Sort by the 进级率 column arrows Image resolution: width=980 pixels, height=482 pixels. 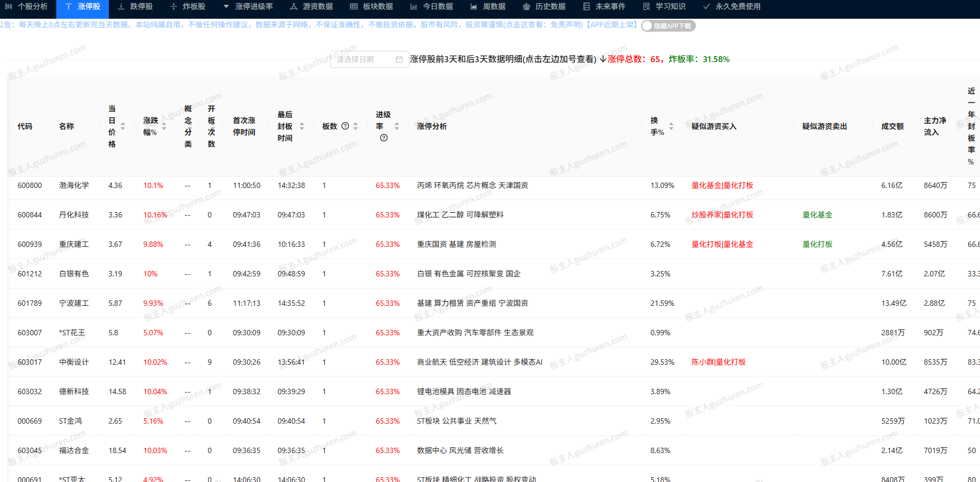(x=397, y=126)
